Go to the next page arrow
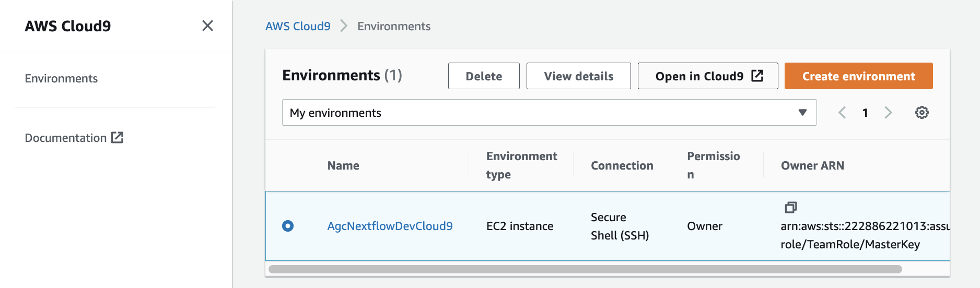The width and height of the screenshot is (980, 288). pyautogui.click(x=888, y=113)
